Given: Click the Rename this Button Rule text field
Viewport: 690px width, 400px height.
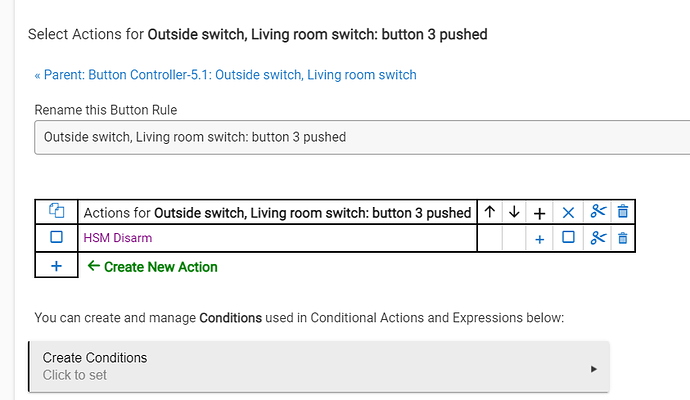Looking at the screenshot, I should pyautogui.click(x=360, y=137).
